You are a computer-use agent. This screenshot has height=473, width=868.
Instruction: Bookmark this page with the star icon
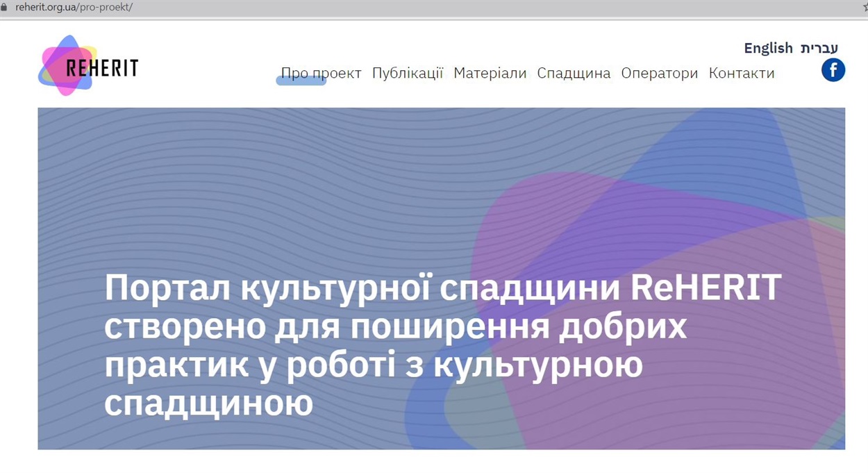pyautogui.click(x=865, y=7)
